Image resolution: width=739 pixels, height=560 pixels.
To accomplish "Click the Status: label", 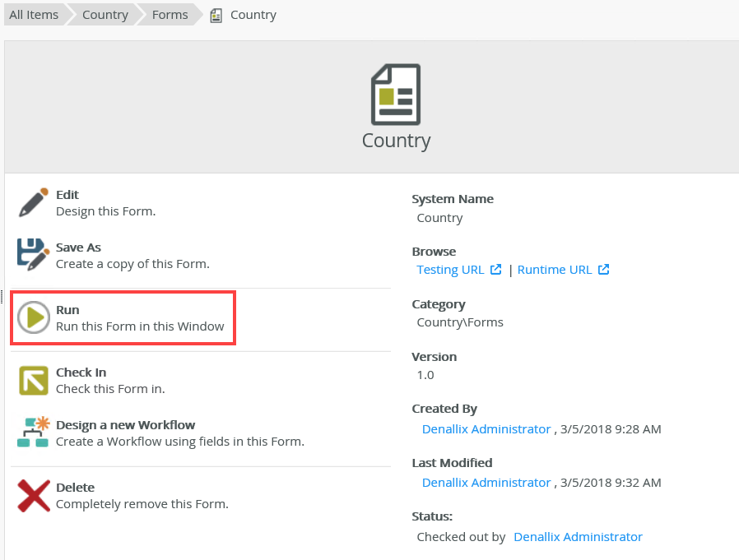I will click(x=432, y=516).
